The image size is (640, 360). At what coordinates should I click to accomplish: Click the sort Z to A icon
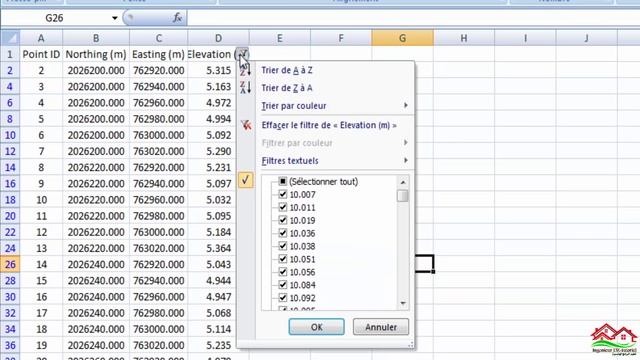pos(245,87)
